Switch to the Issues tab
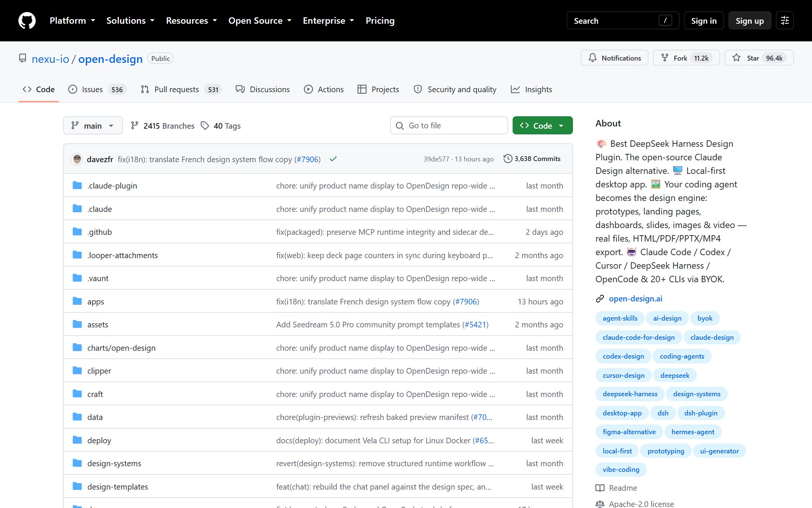Image resolution: width=812 pixels, height=508 pixels. point(97,90)
